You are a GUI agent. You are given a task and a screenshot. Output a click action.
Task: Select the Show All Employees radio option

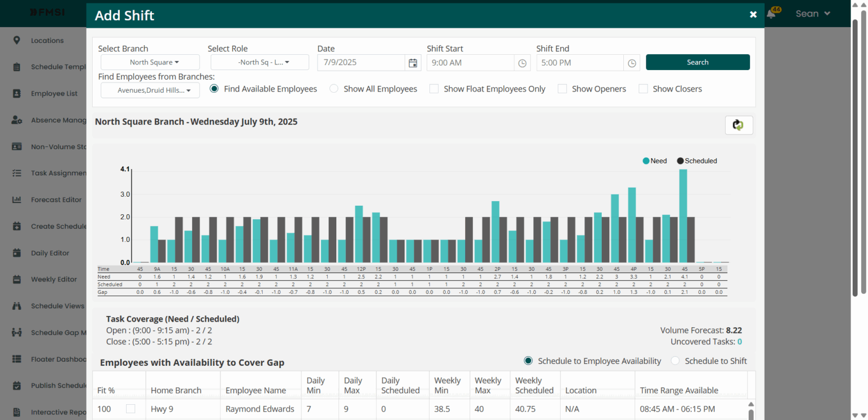point(334,89)
